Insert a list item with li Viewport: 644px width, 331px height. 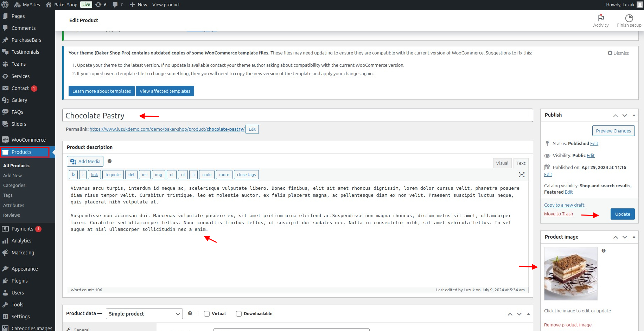193,175
